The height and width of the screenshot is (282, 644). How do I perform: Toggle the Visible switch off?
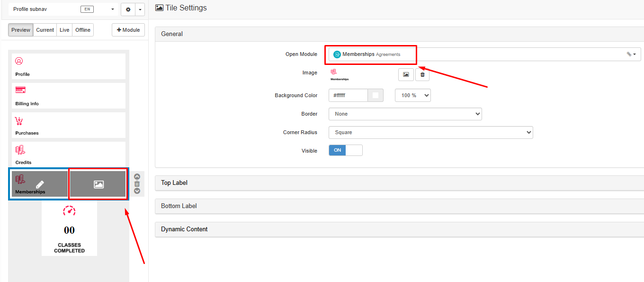(x=346, y=150)
